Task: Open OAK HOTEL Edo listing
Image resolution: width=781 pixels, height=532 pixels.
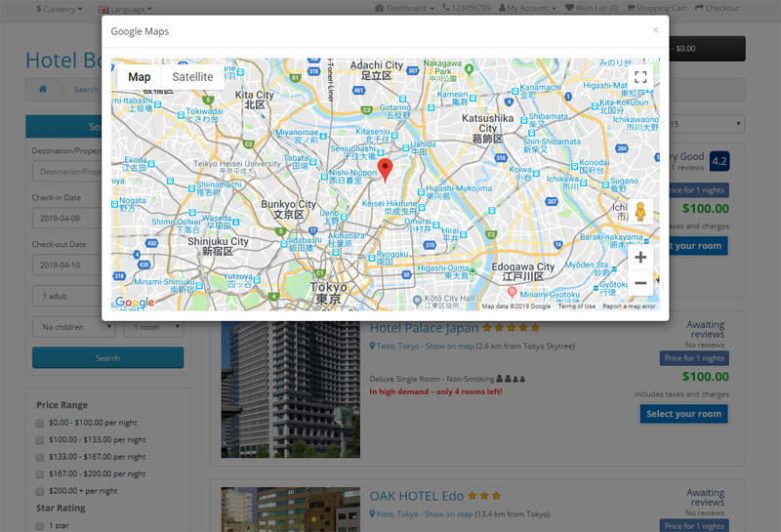Action: click(417, 496)
